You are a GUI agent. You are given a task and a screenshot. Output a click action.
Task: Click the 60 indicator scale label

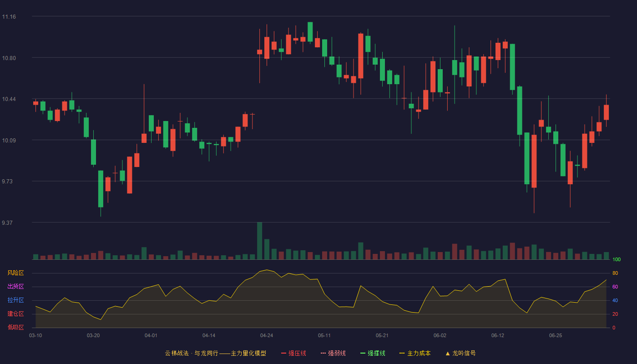point(615,287)
